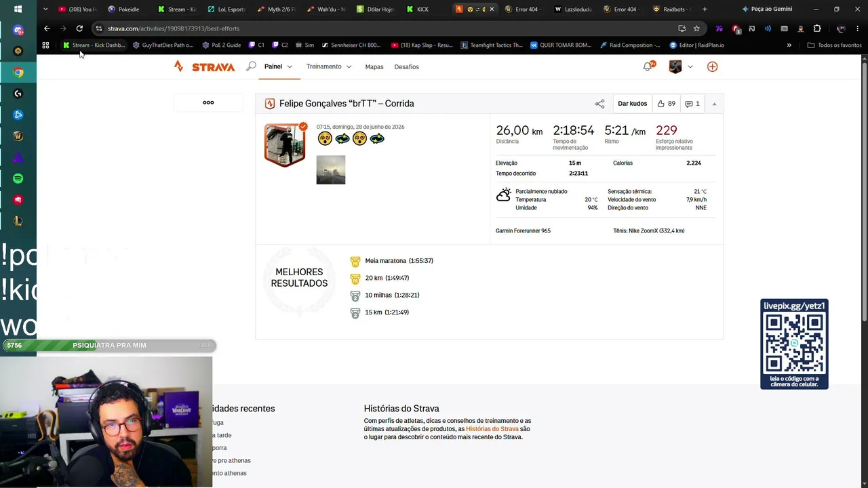Collapse the activity header with the triangle
868x488 pixels.
(714, 104)
